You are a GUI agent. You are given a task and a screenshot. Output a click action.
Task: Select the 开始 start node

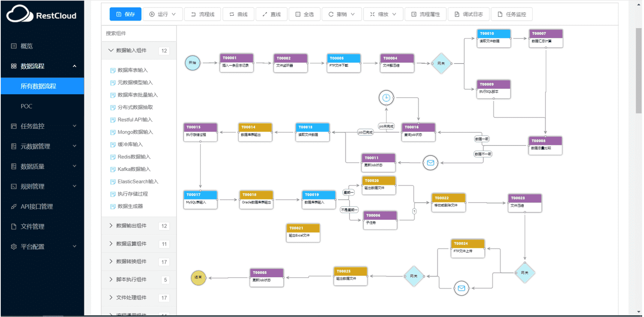pos(193,63)
